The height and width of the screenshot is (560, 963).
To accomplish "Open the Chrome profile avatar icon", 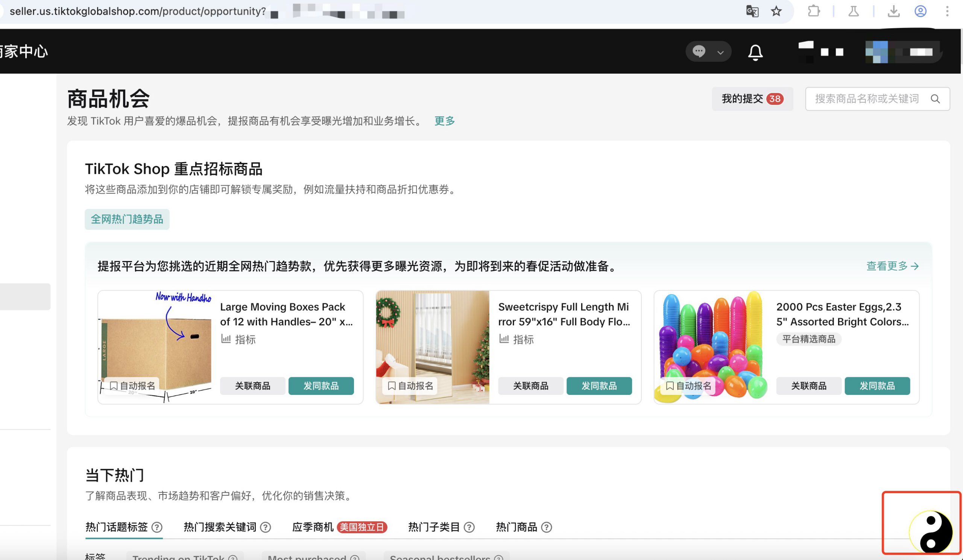I will [920, 11].
